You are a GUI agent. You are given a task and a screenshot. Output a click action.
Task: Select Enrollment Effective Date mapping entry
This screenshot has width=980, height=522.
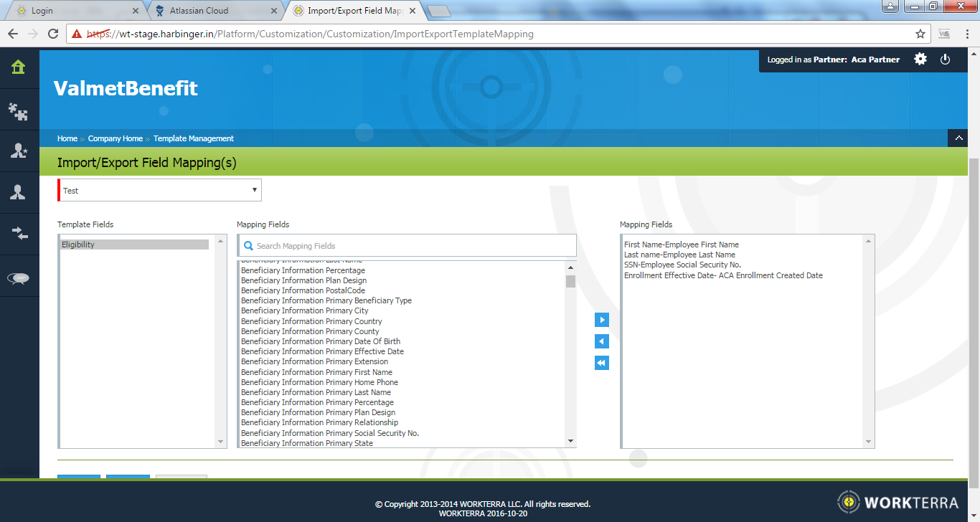tap(724, 275)
